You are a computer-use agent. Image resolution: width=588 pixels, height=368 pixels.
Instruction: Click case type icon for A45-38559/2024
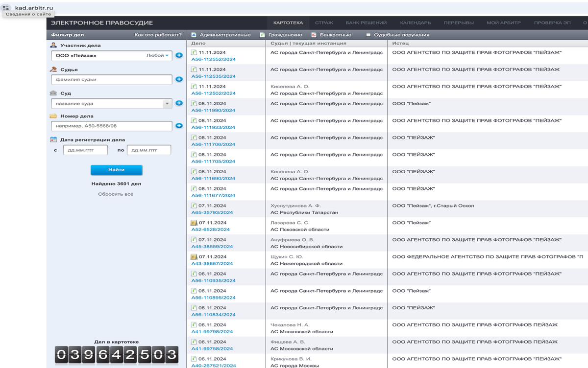tap(194, 240)
